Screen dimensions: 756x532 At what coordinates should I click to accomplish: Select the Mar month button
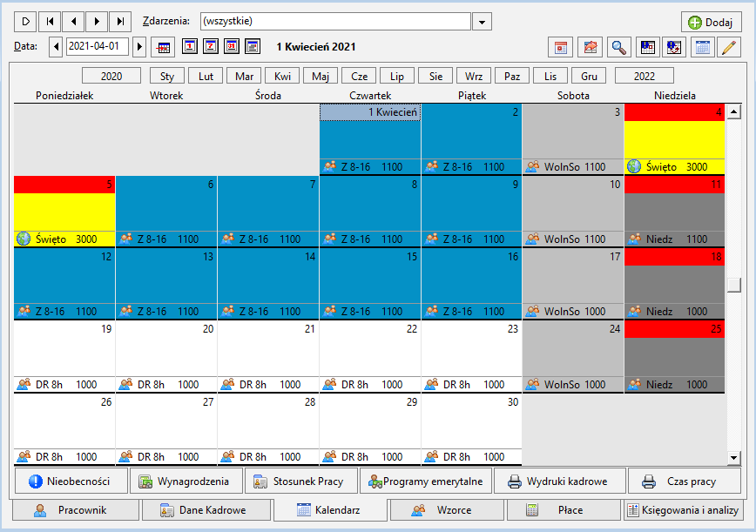[x=244, y=76]
